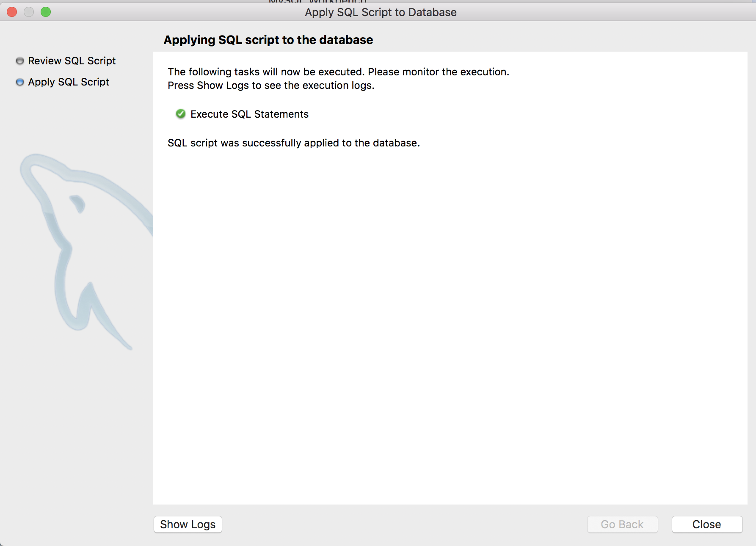Image resolution: width=756 pixels, height=546 pixels.
Task: Select the Apply SQL Script step indicator
Action: (19, 82)
